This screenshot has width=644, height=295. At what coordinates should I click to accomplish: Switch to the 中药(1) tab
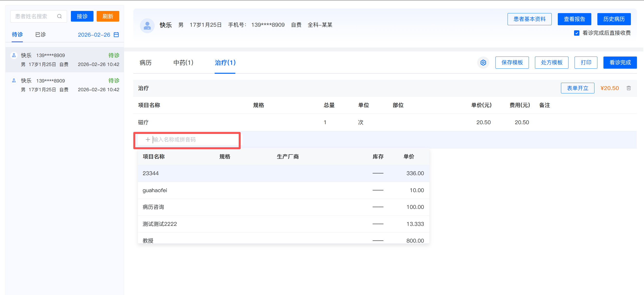point(183,62)
